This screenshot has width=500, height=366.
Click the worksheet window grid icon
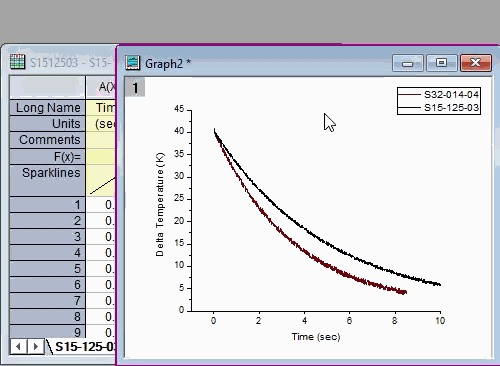click(17, 62)
